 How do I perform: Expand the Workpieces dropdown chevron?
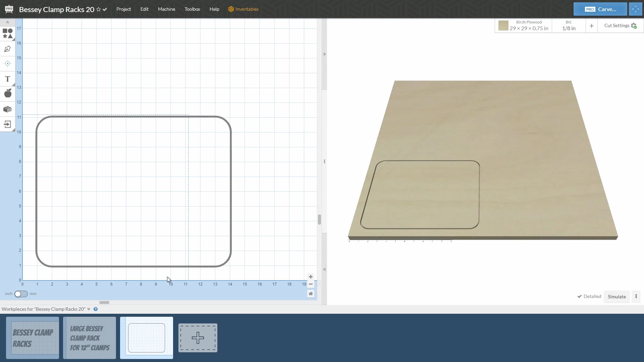tap(89, 309)
